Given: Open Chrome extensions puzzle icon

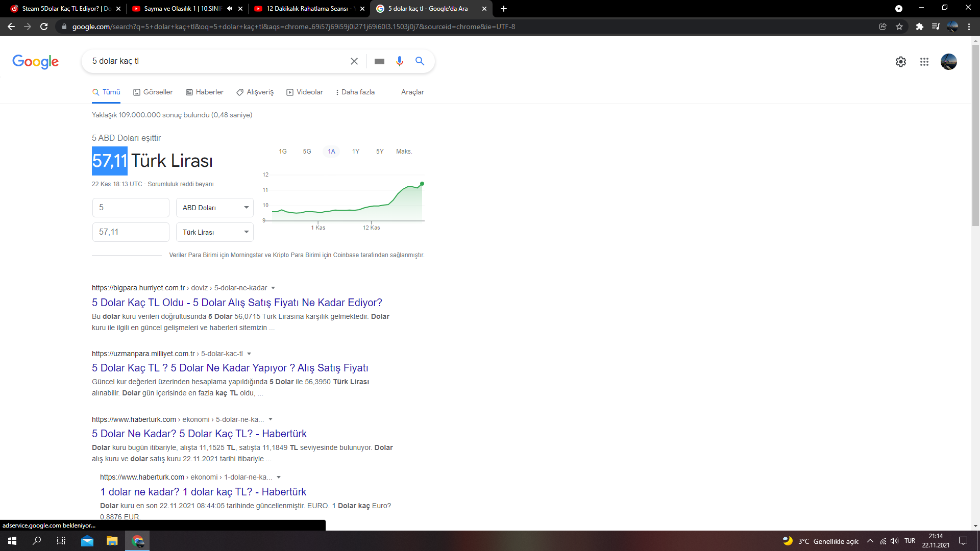Looking at the screenshot, I should pos(920,27).
